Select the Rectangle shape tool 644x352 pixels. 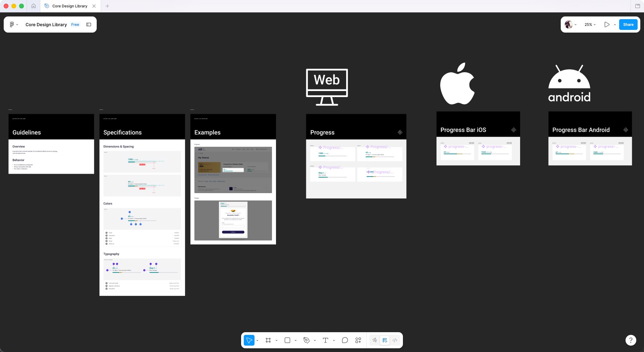[287, 340]
